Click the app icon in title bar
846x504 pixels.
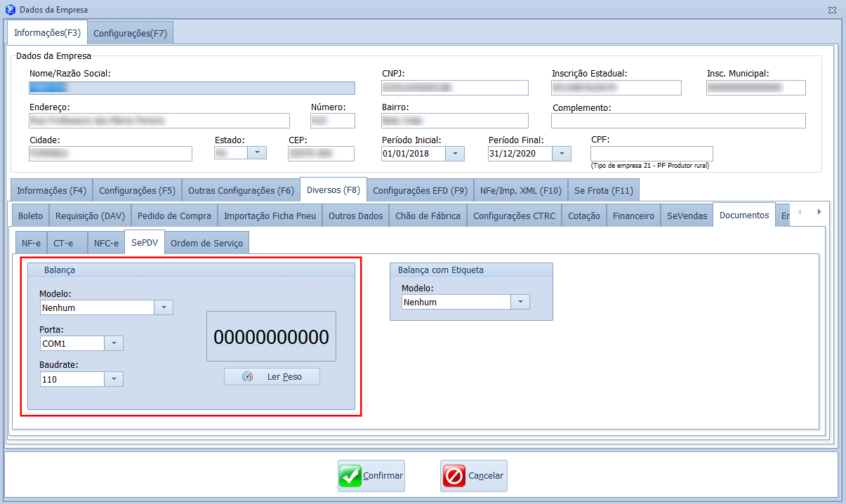[x=9, y=10]
